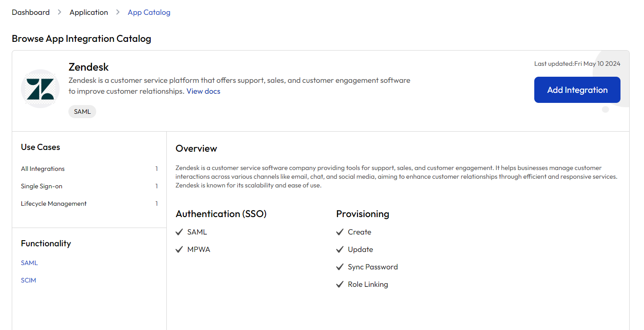
Task: Open Application breadcrumb
Action: [89, 12]
